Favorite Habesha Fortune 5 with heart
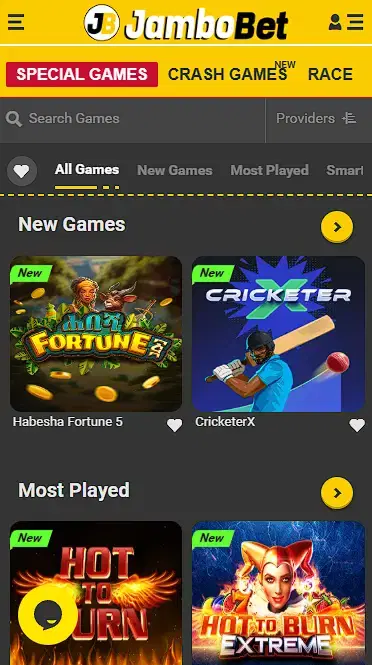 click(174, 425)
